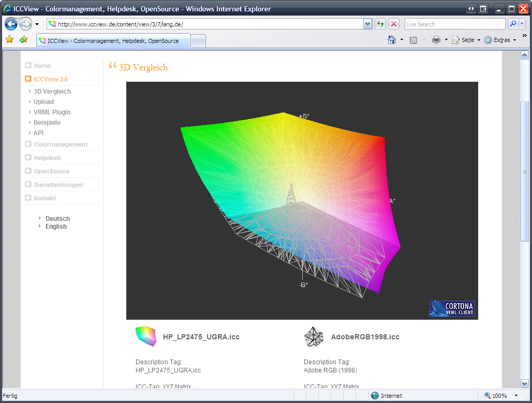532x403 pixels.
Task: Click the Upload sidebar link
Action: point(43,102)
